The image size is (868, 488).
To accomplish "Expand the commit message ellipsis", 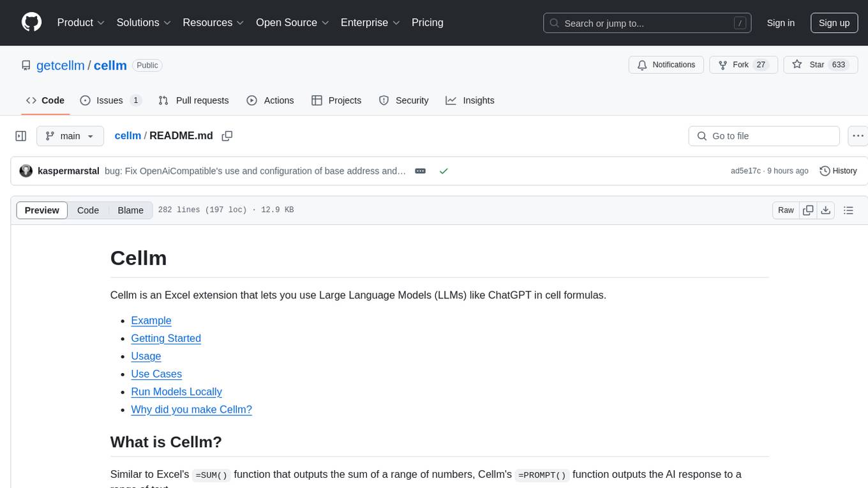I will (x=421, y=171).
